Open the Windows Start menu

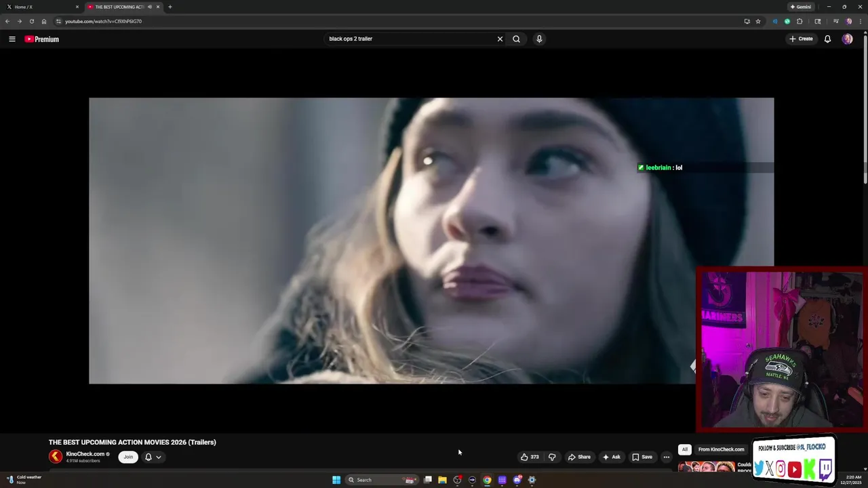pos(336,480)
